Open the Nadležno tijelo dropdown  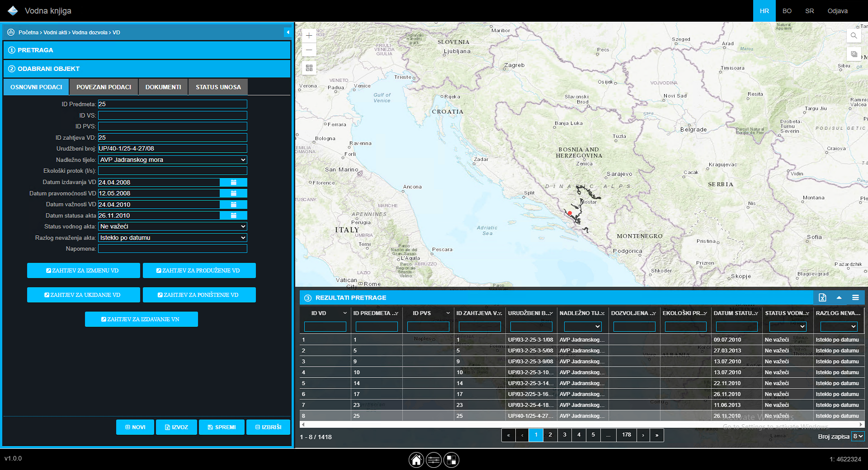coord(173,160)
